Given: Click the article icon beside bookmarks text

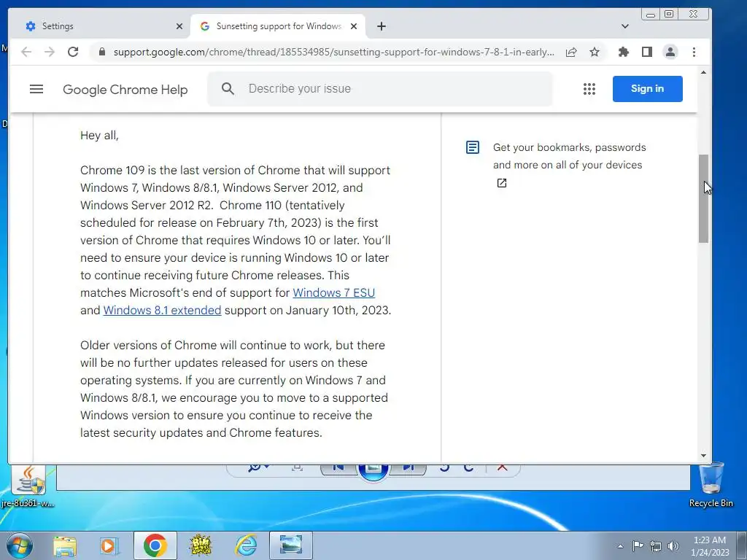Looking at the screenshot, I should (473, 147).
